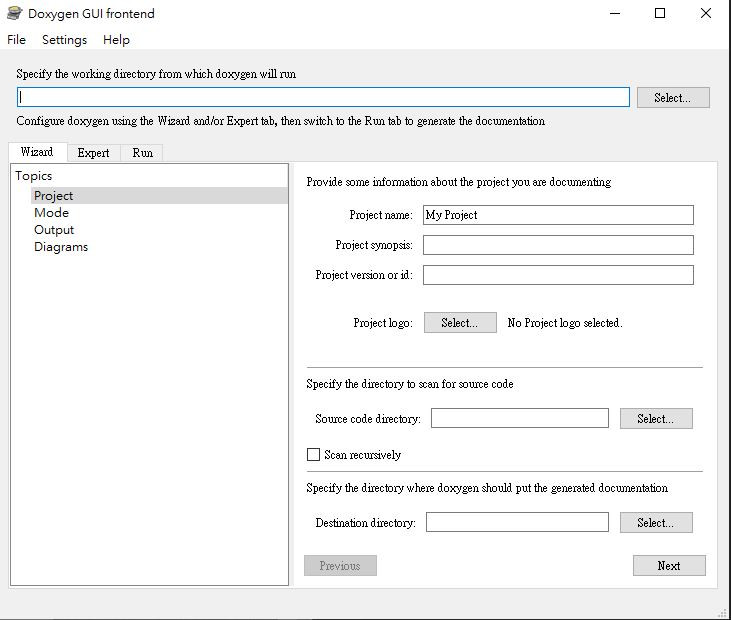The image size is (731, 620).
Task: Click 'No Project logo selected.' text
Action: [x=565, y=323]
